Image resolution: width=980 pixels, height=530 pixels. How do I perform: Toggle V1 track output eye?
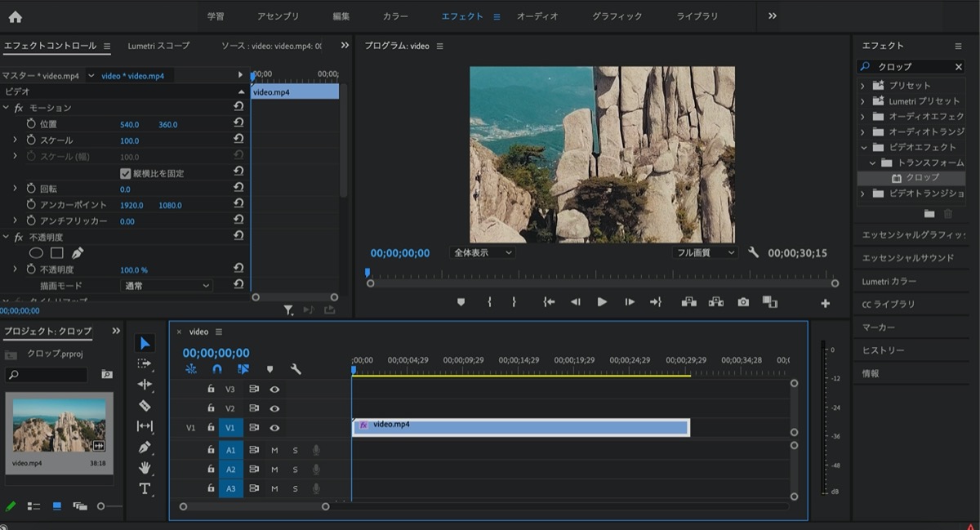pos(274,428)
